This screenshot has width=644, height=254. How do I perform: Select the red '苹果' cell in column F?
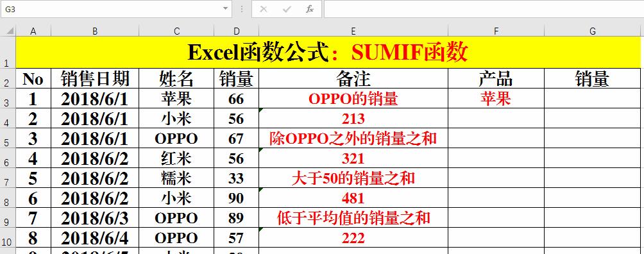coord(496,98)
